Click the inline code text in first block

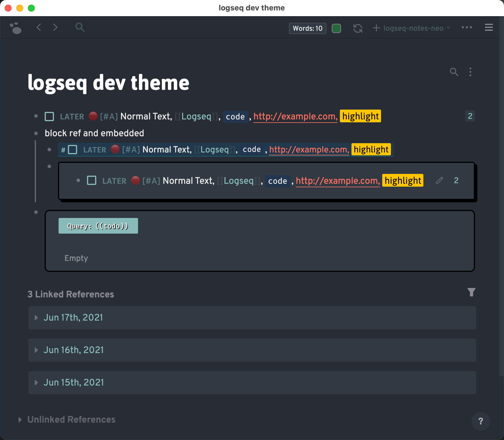click(235, 117)
